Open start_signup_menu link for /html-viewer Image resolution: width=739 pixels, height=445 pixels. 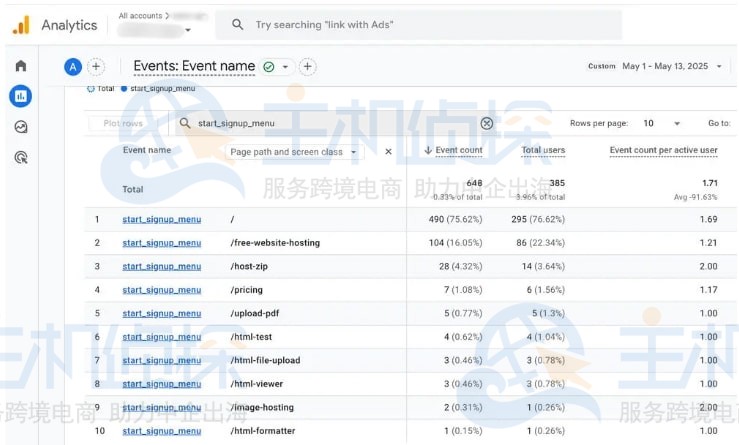(162, 385)
